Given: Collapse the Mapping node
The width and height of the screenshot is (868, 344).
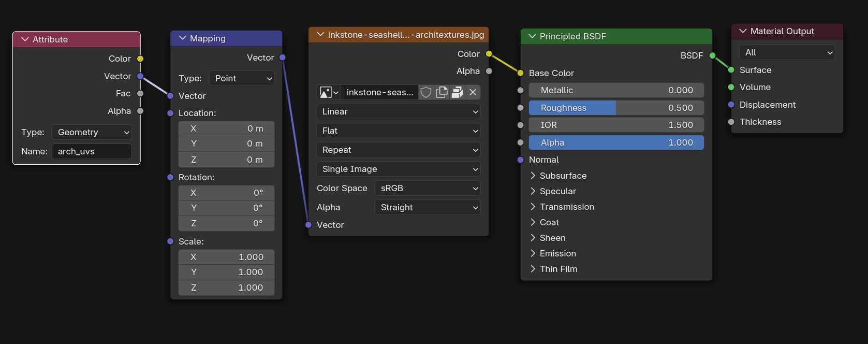Looking at the screenshot, I should pyautogui.click(x=182, y=38).
